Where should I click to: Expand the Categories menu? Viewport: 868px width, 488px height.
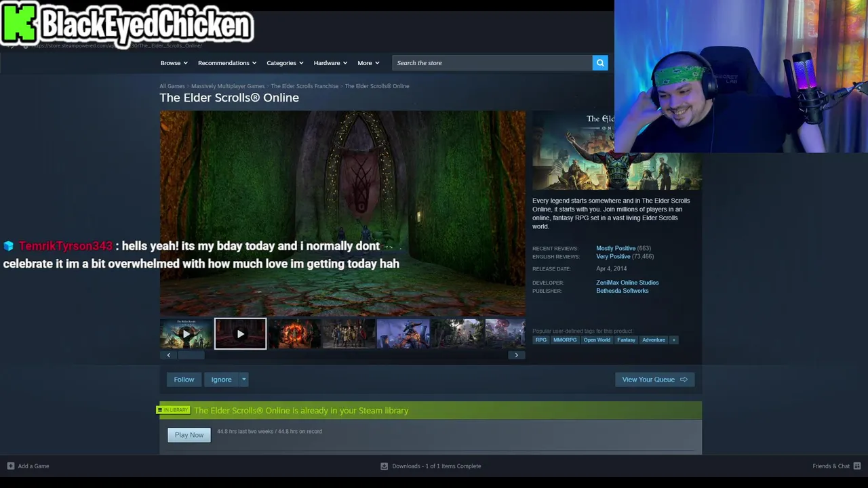coord(285,63)
